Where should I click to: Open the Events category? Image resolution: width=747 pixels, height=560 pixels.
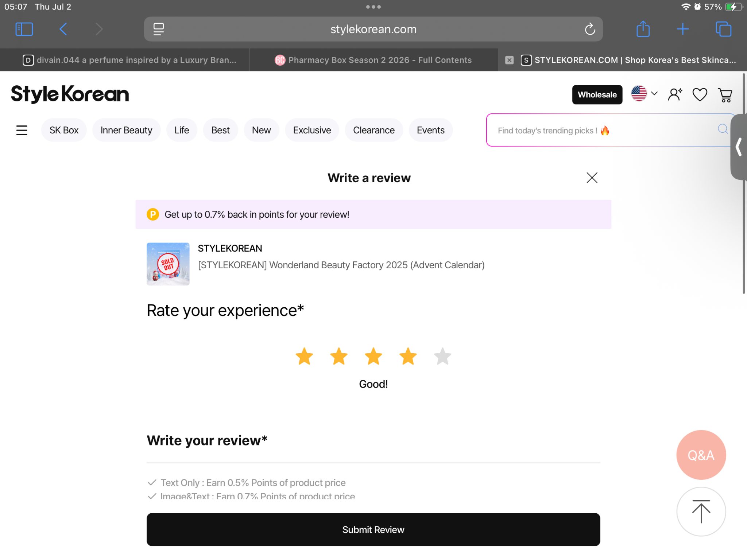pos(430,130)
